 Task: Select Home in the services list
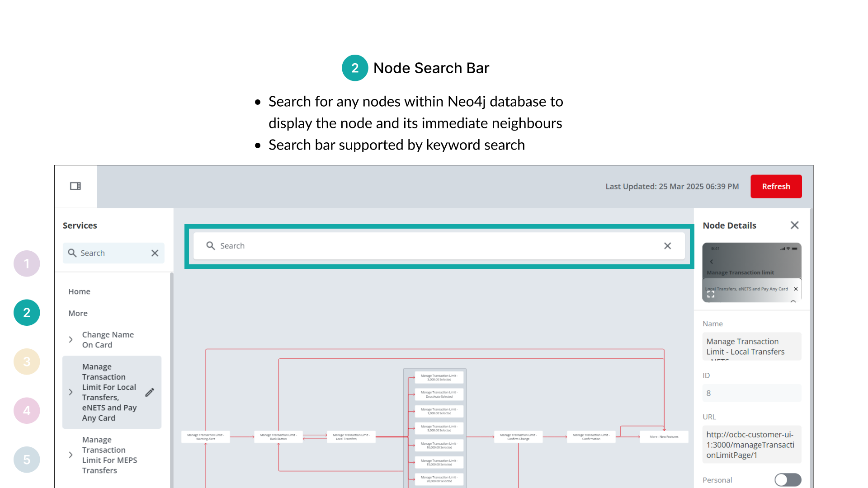coord(79,291)
